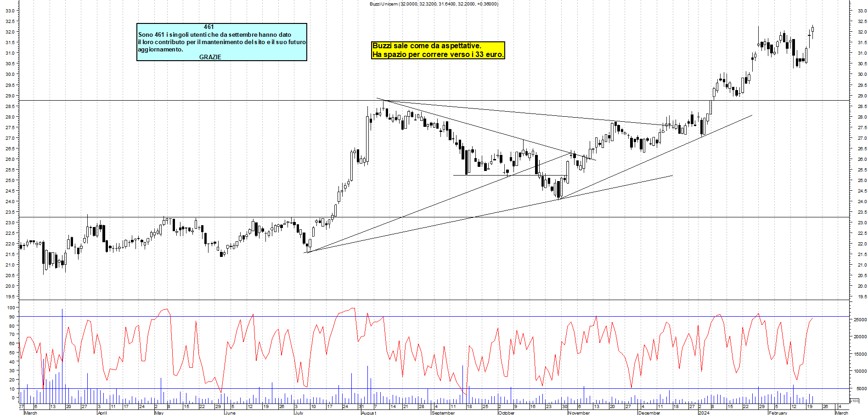Click the 'August' month label on time axis

[369, 413]
